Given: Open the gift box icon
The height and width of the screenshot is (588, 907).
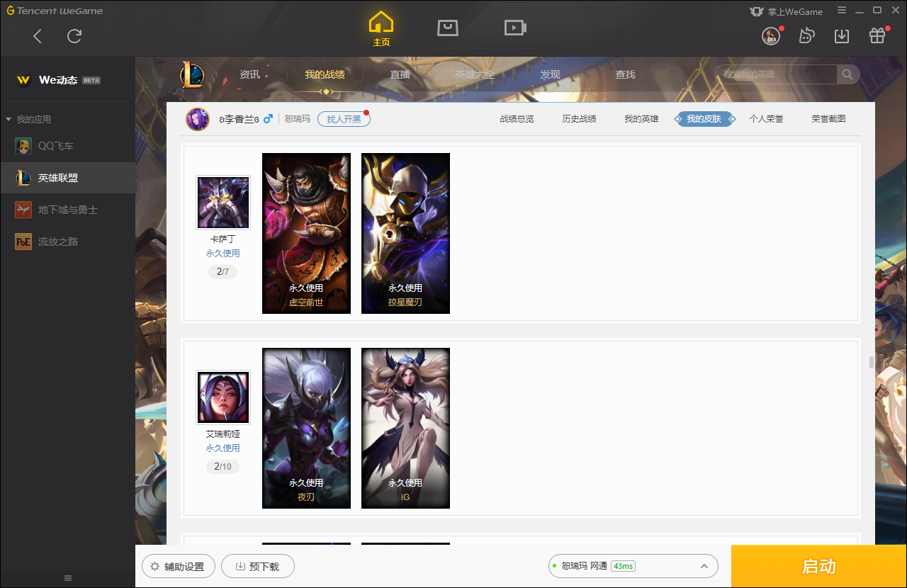Looking at the screenshot, I should pos(877,35).
